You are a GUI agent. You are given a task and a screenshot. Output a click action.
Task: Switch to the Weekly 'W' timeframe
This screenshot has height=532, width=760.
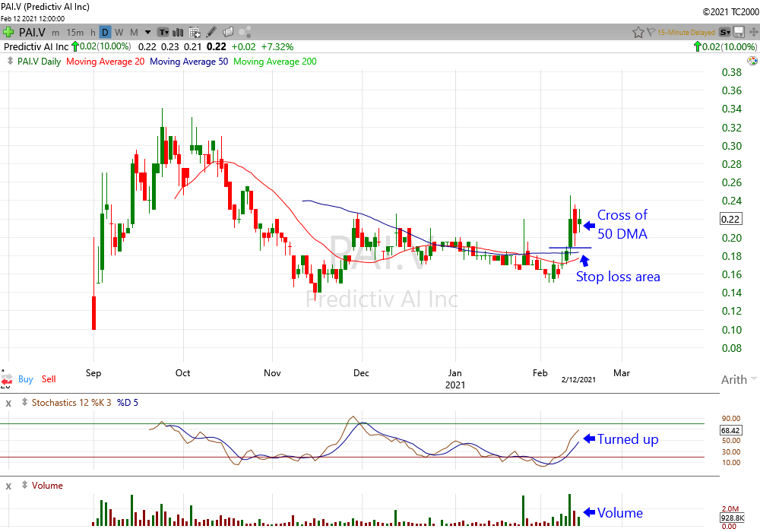[x=119, y=33]
